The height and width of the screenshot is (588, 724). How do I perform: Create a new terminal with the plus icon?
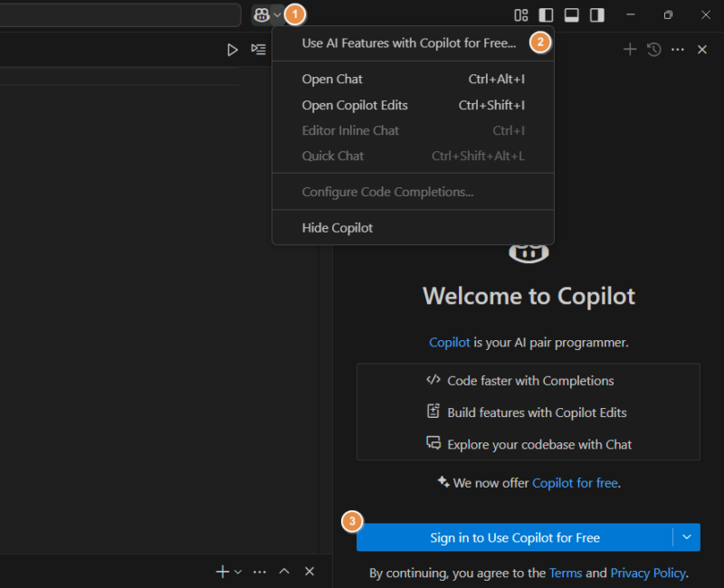(222, 571)
